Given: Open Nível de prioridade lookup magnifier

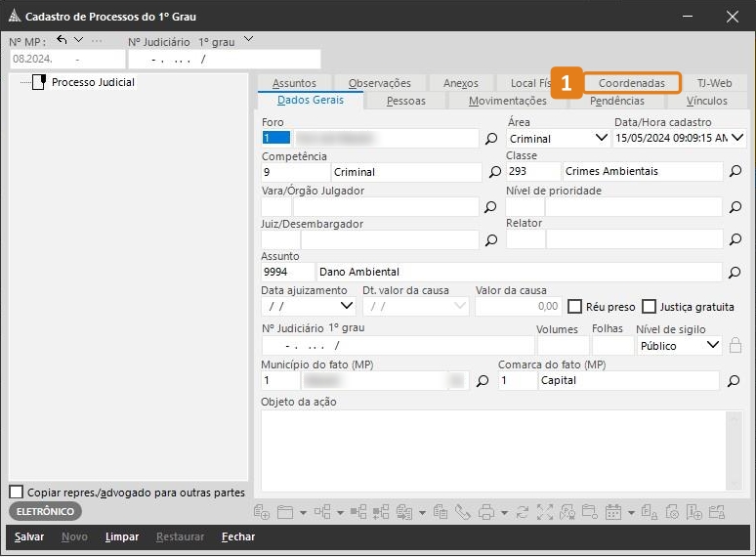Looking at the screenshot, I should [x=735, y=207].
